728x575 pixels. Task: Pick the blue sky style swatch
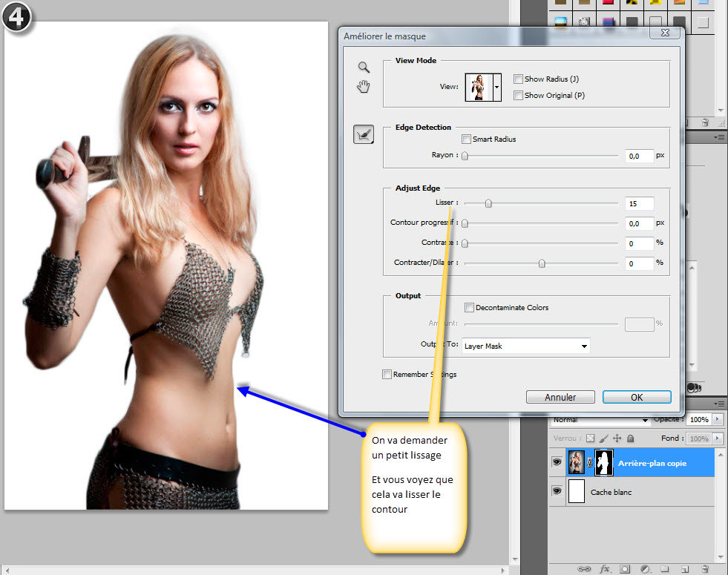(560, 22)
